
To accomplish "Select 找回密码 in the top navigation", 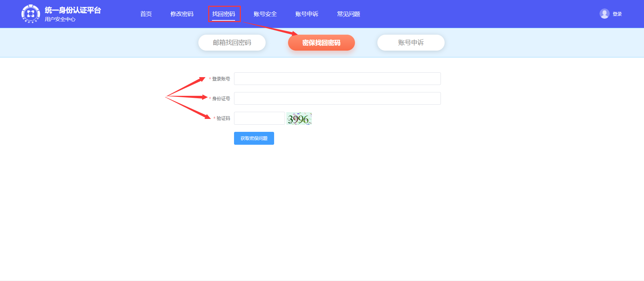I will click(223, 14).
